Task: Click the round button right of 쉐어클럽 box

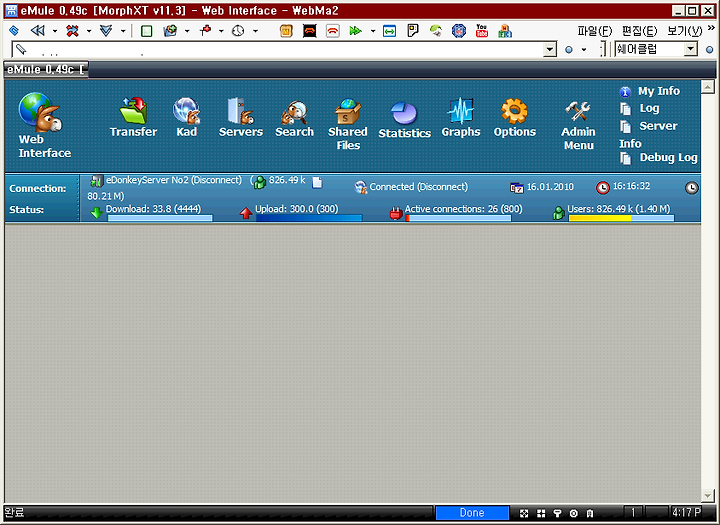Action: click(709, 50)
